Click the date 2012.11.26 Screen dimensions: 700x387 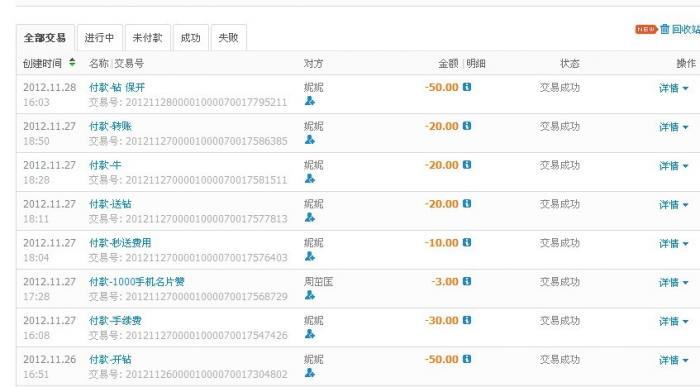(x=50, y=359)
